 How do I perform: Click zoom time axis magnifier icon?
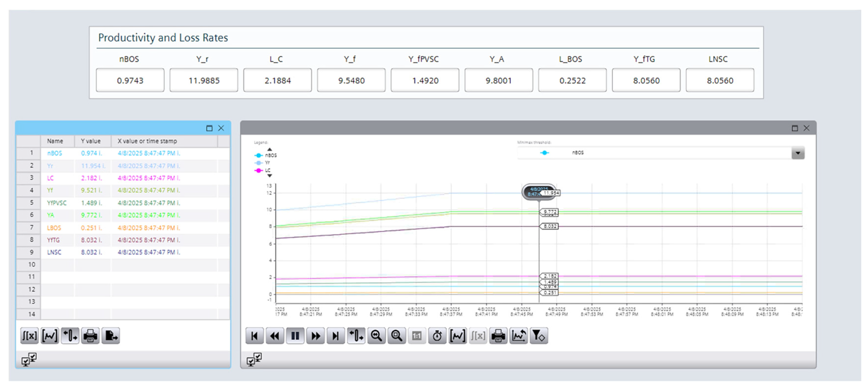point(376,336)
